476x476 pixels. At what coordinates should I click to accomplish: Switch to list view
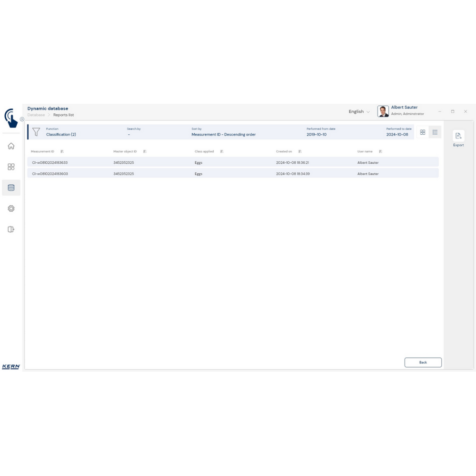(435, 132)
